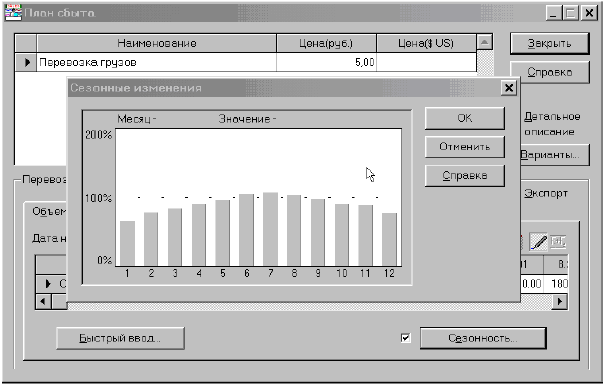This screenshot has width=603, height=384.
Task: Click the left arrow of horizontal scrollbar
Action: tap(43, 301)
